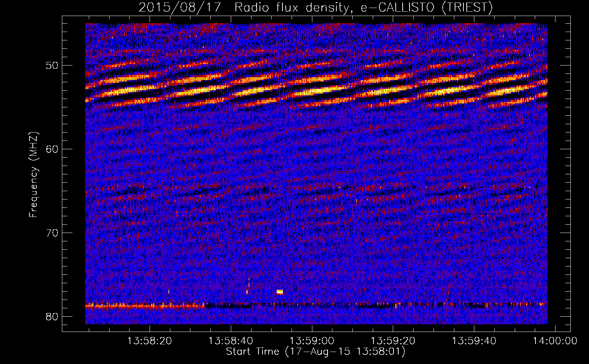
Task: Click the frequency tick label "60"
Action: tap(52, 149)
